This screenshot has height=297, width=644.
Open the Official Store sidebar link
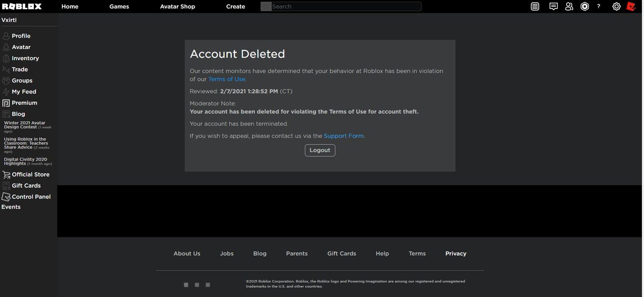tap(31, 174)
